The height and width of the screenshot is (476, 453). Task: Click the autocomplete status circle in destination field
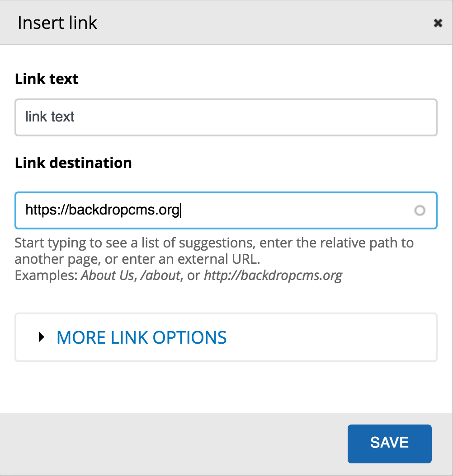[420, 210]
